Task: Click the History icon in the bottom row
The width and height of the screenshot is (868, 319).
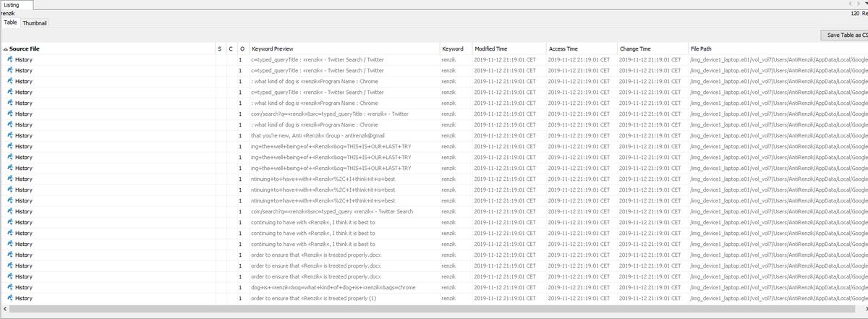Action: [x=10, y=298]
